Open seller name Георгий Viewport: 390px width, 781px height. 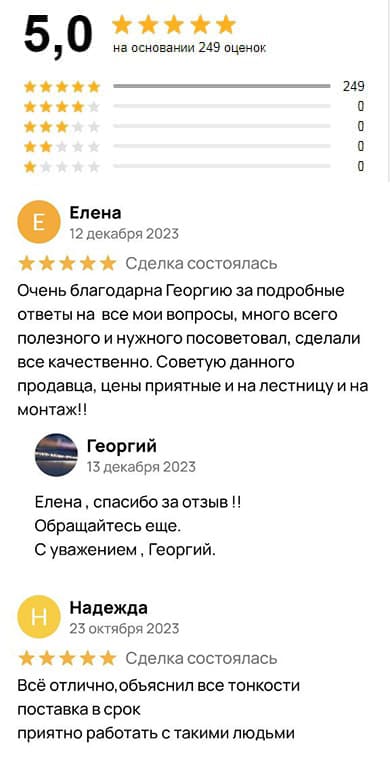pyautogui.click(x=122, y=446)
